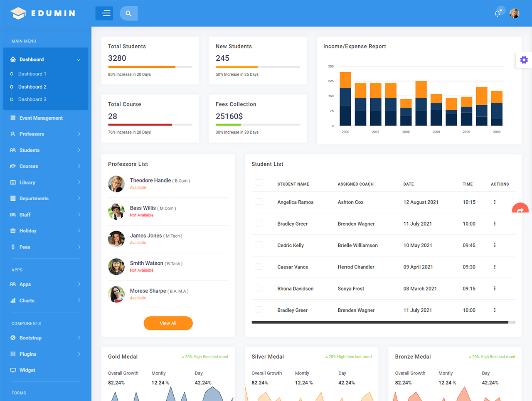Open Theodore Handle's profile link
This screenshot has height=401, width=532.
point(150,180)
